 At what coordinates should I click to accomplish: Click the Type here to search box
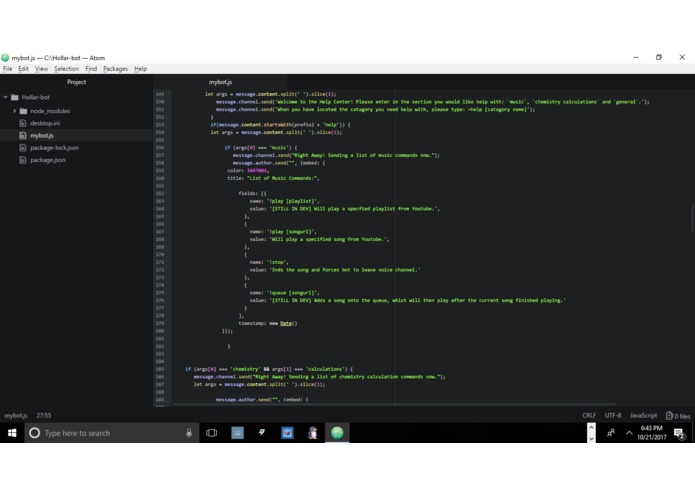pos(111,433)
